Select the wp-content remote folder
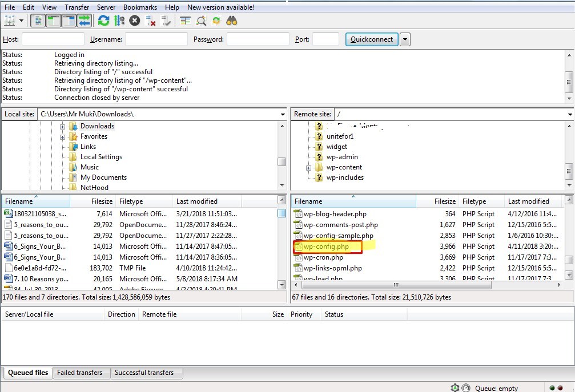The height and width of the screenshot is (392, 575). click(344, 167)
